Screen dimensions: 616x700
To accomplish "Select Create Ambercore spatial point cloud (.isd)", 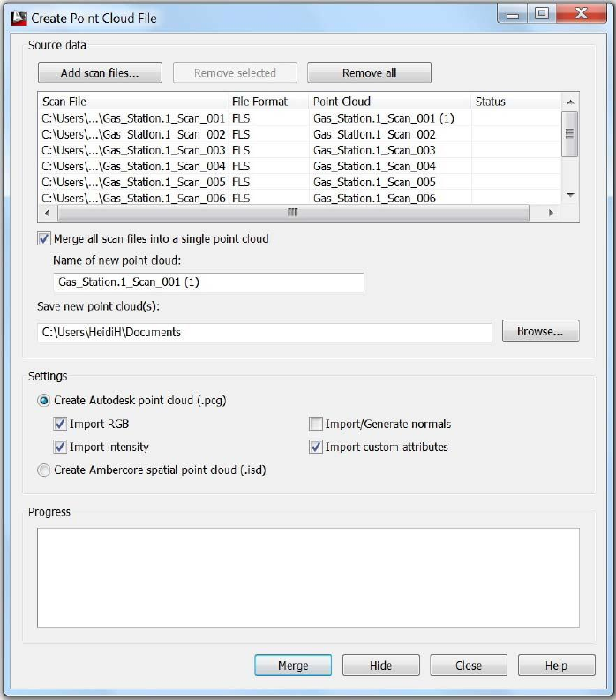I will click(x=44, y=470).
